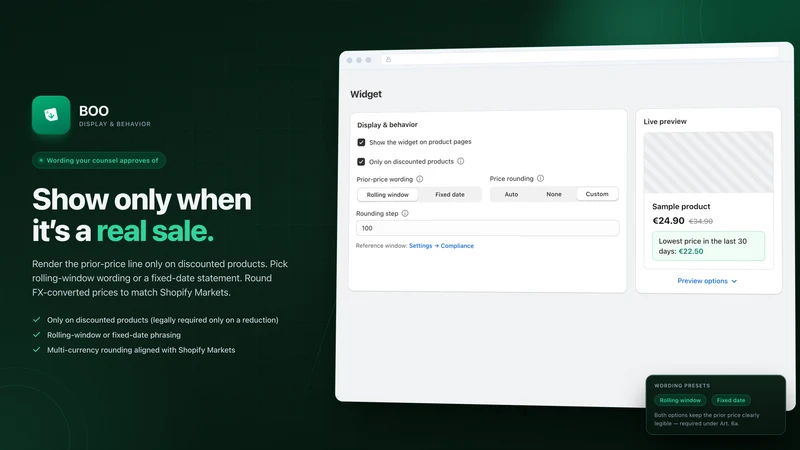Click the Rolling-window or fixed-date phrasing line
The width and height of the screenshot is (800, 450).
[114, 335]
